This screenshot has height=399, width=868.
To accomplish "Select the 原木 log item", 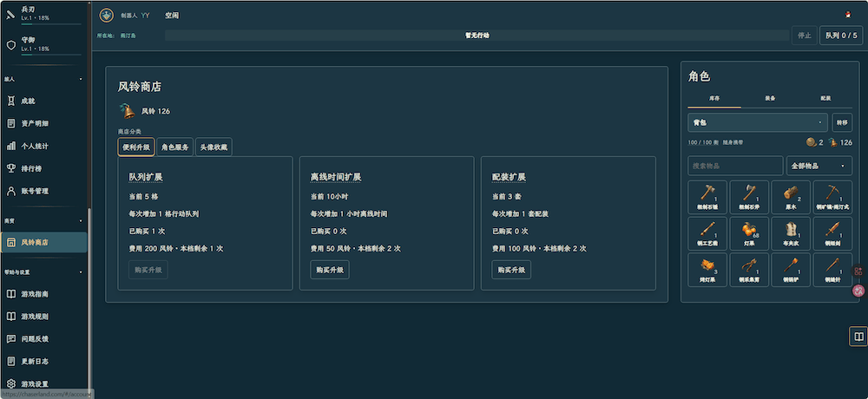I will coord(791,197).
